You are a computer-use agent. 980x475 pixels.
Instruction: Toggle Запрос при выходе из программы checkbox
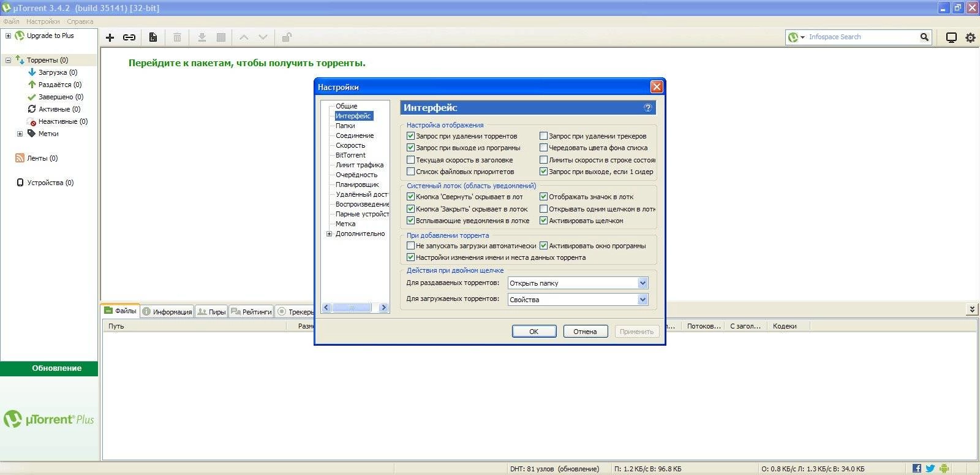tap(411, 148)
